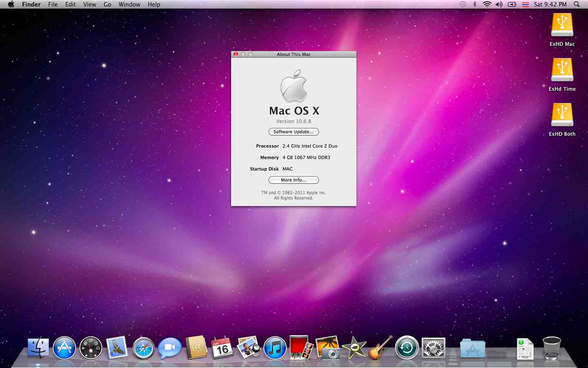
Task: Open Finder from the dock
Action: point(38,348)
